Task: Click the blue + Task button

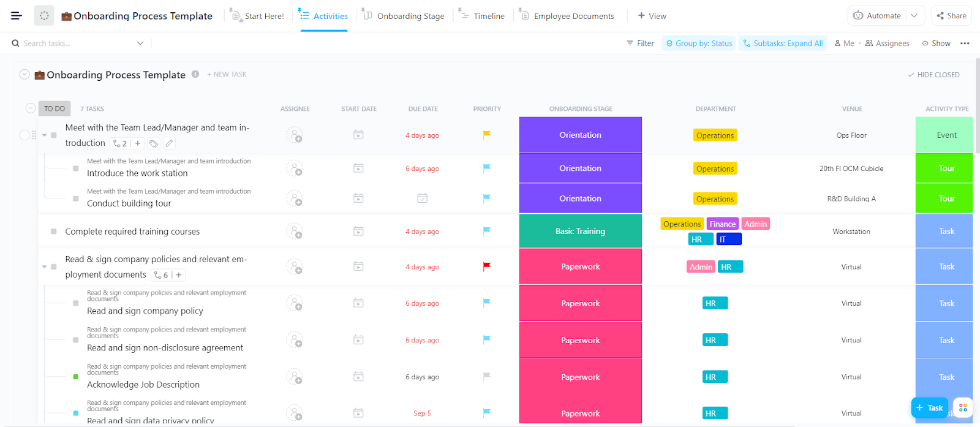Action: 930,407
